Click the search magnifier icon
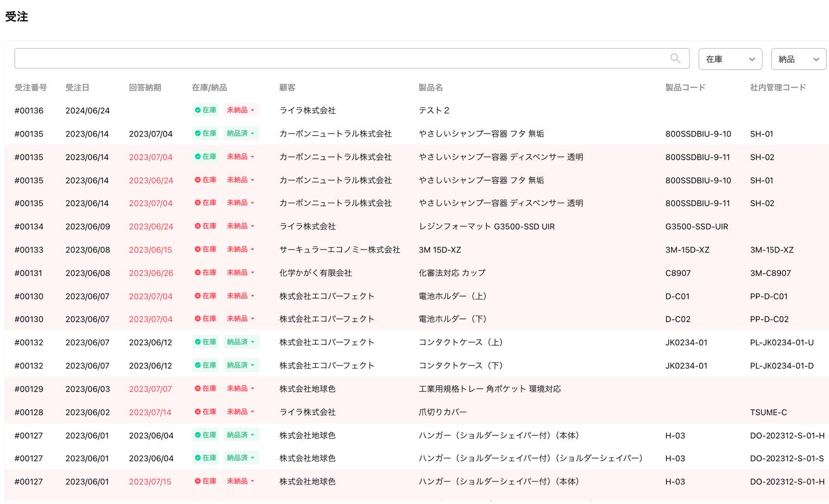 click(675, 58)
